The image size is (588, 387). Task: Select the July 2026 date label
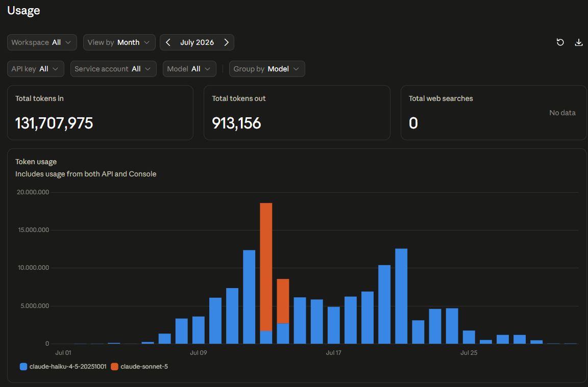pyautogui.click(x=197, y=42)
